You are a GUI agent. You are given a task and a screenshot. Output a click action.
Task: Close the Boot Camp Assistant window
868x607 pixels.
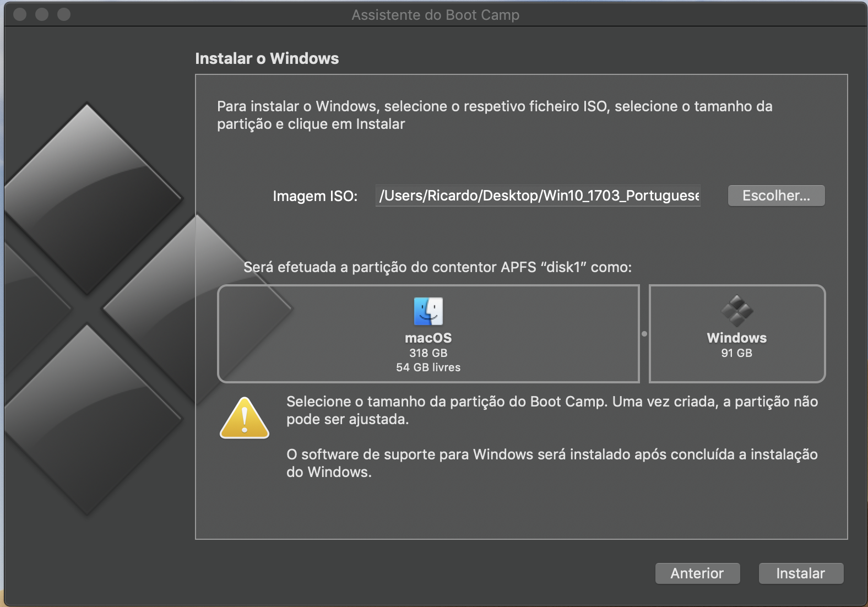[20, 14]
